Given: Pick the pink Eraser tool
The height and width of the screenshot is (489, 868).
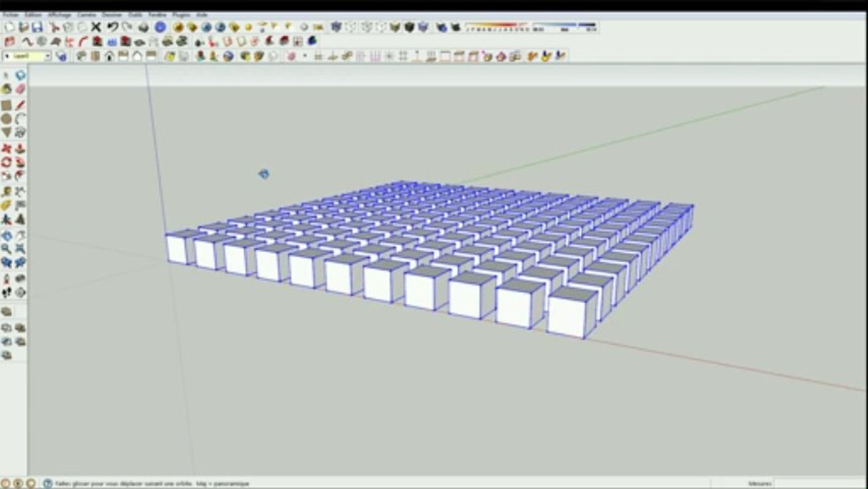Looking at the screenshot, I should [x=20, y=90].
